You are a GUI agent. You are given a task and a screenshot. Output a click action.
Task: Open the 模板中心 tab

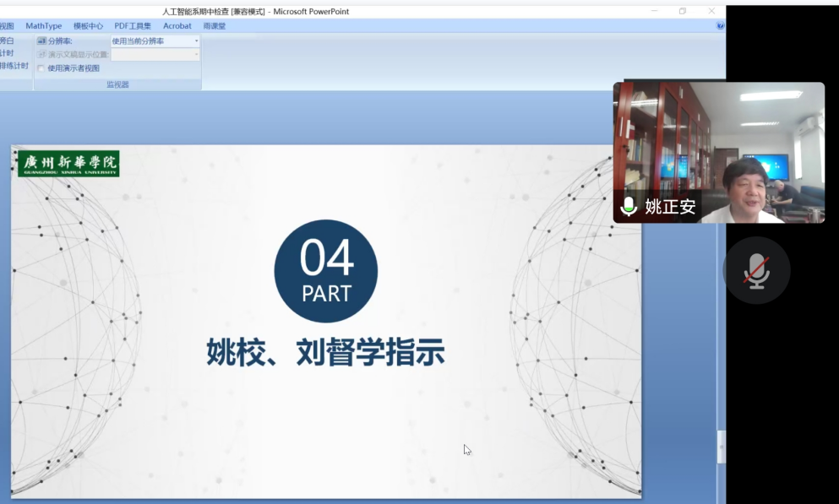pyautogui.click(x=88, y=26)
